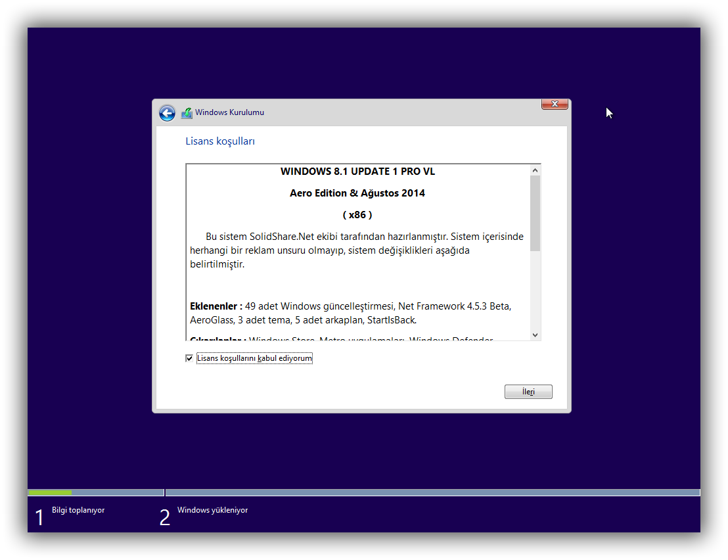Click the Windows Kurulumu setup icon
728x560 pixels.
(187, 113)
